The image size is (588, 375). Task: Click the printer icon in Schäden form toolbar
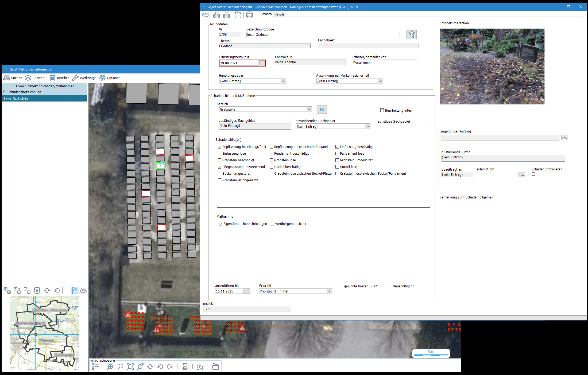[x=249, y=15]
